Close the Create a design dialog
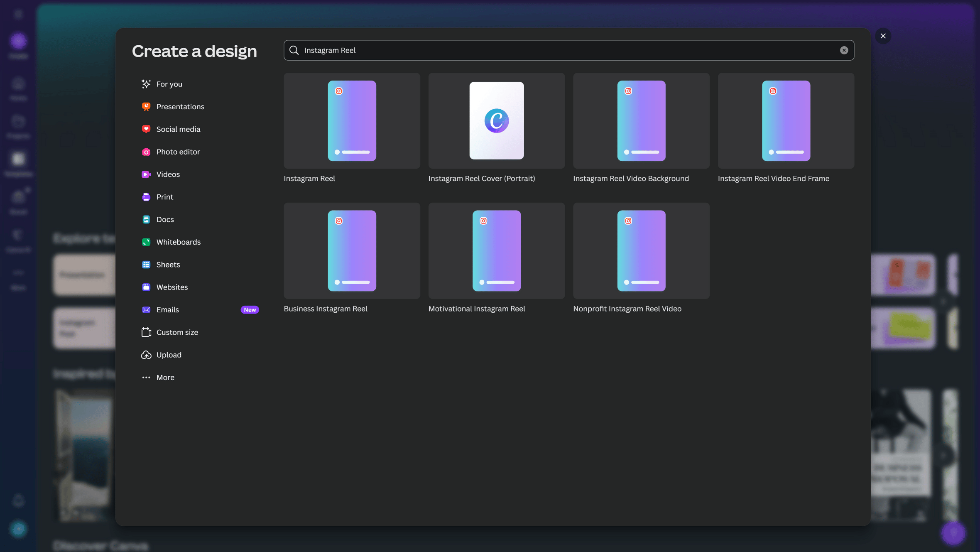Viewport: 980px width, 552px height. click(883, 36)
